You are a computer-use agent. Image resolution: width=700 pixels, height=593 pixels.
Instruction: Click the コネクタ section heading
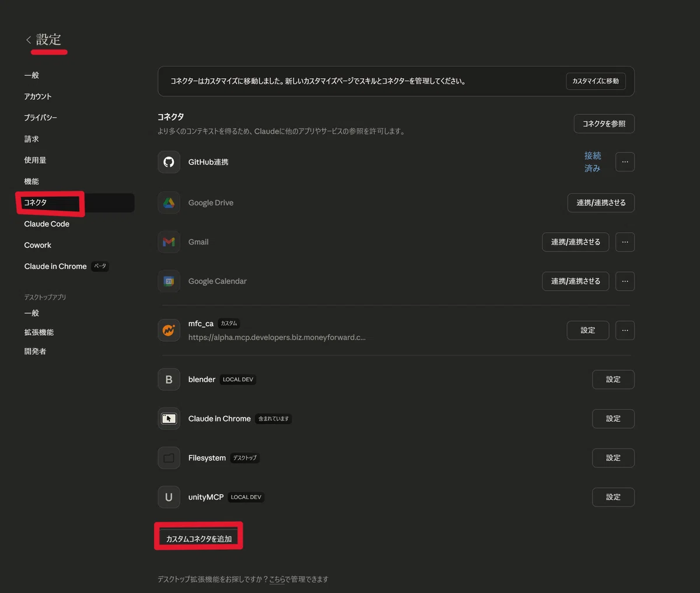click(171, 117)
